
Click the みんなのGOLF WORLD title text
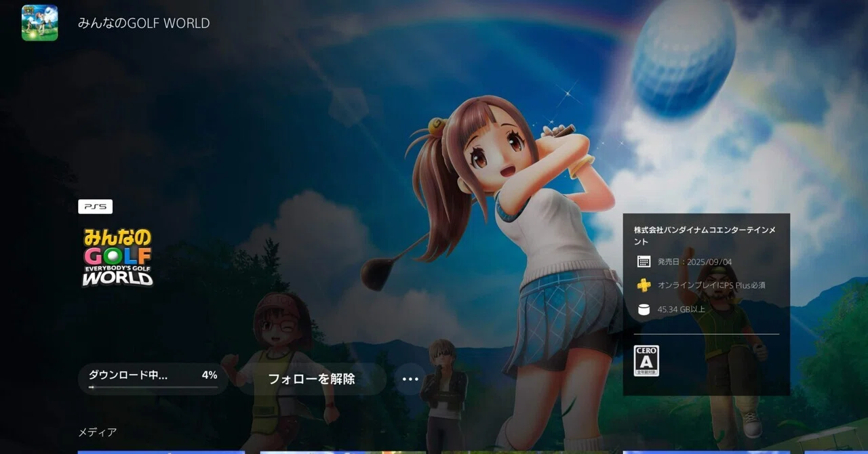144,23
